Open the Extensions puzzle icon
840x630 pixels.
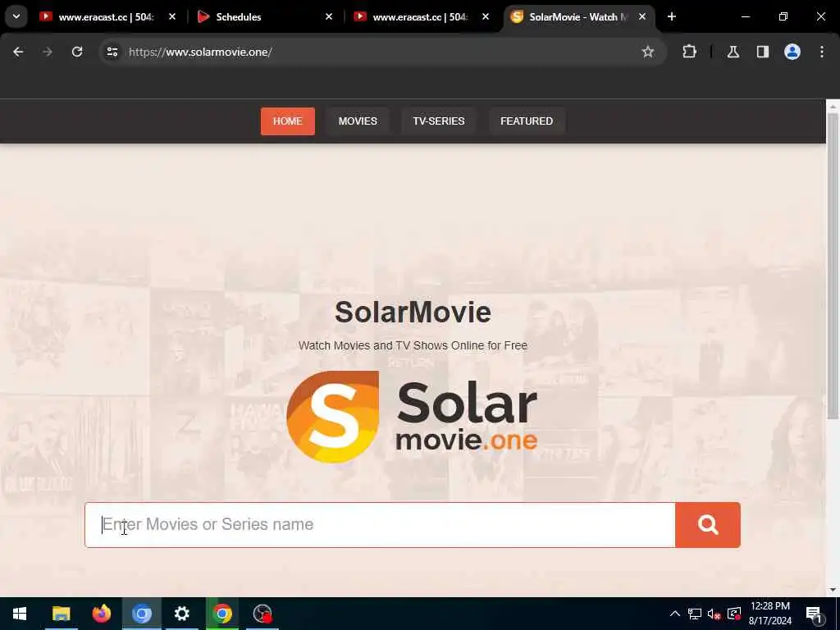coord(689,52)
